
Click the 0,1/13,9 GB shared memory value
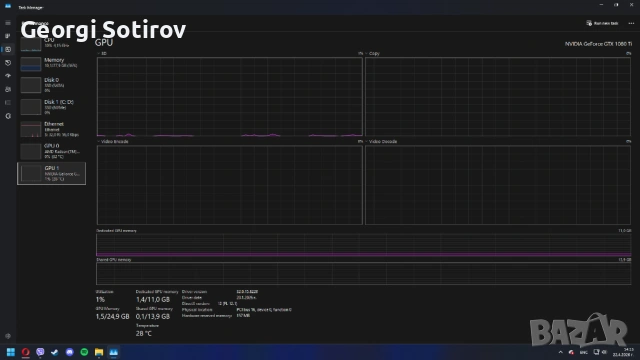(x=153, y=316)
